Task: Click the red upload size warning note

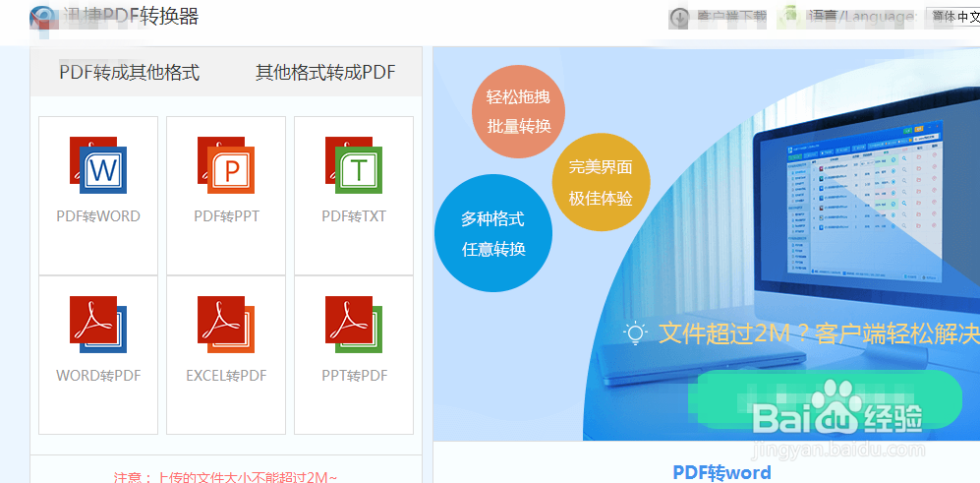Action: tap(226, 477)
